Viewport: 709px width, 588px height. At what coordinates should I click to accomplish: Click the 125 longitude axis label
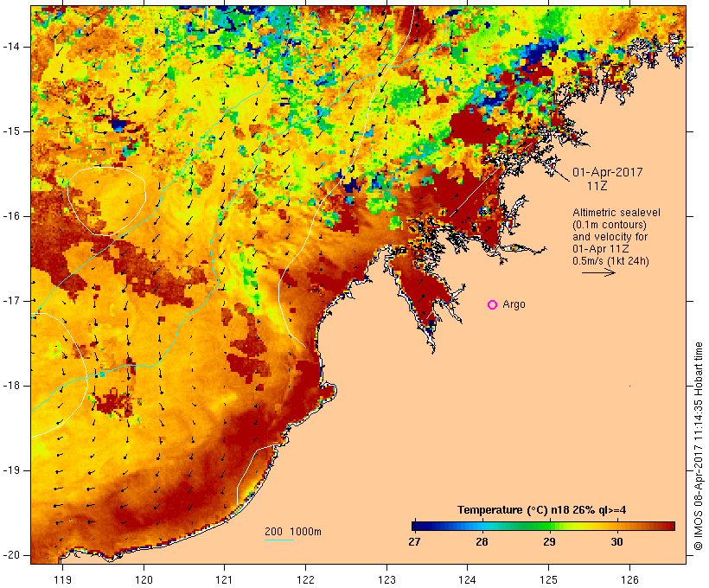[x=548, y=579]
